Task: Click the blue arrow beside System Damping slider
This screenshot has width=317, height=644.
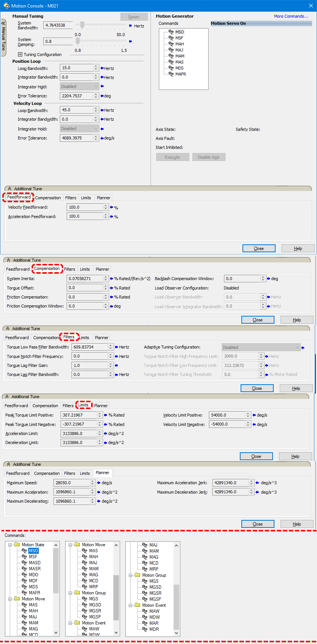Action: coord(130,41)
